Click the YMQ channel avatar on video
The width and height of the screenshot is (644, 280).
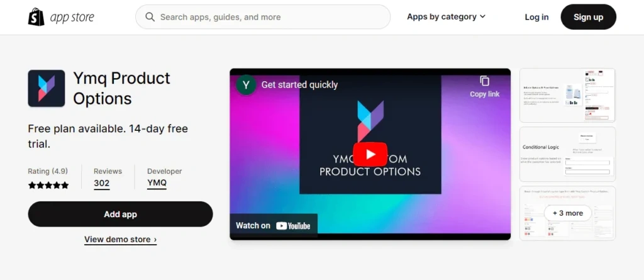246,85
